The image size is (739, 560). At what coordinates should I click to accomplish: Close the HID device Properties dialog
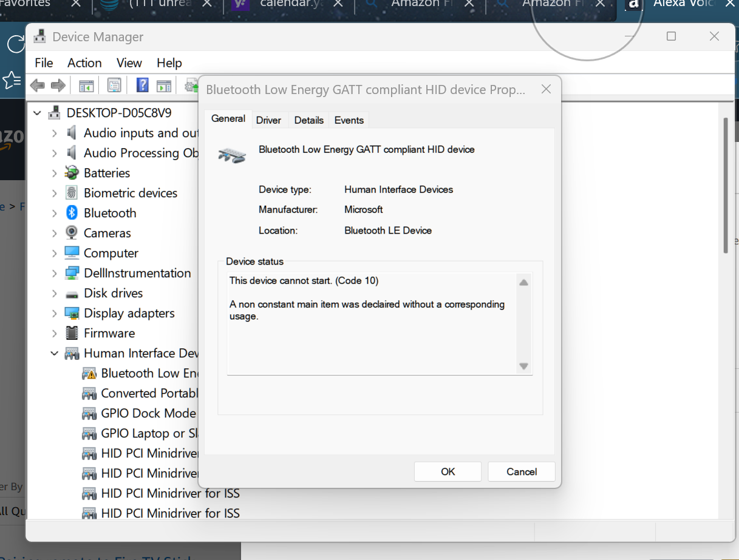click(546, 89)
